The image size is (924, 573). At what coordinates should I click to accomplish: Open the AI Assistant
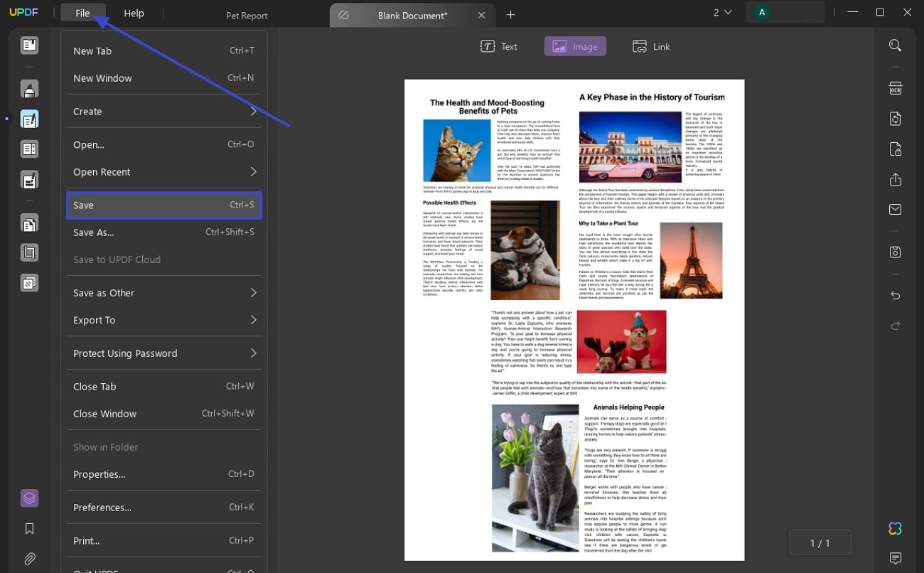click(895, 528)
